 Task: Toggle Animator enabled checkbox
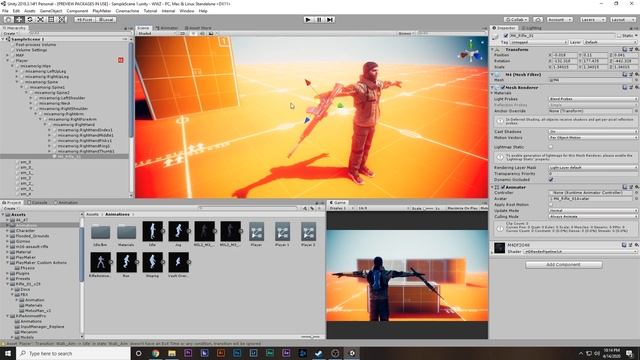tap(503, 187)
